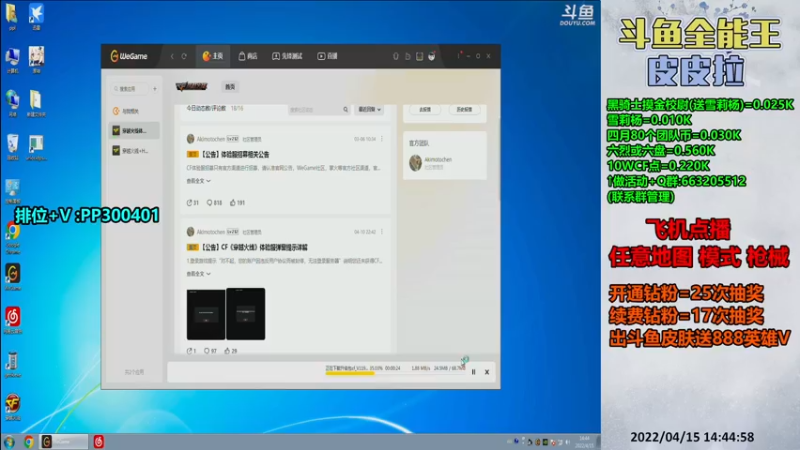Viewport: 800px width, 450px height.
Task: Click Akimotochen avatar on first post
Action: [x=190, y=139]
